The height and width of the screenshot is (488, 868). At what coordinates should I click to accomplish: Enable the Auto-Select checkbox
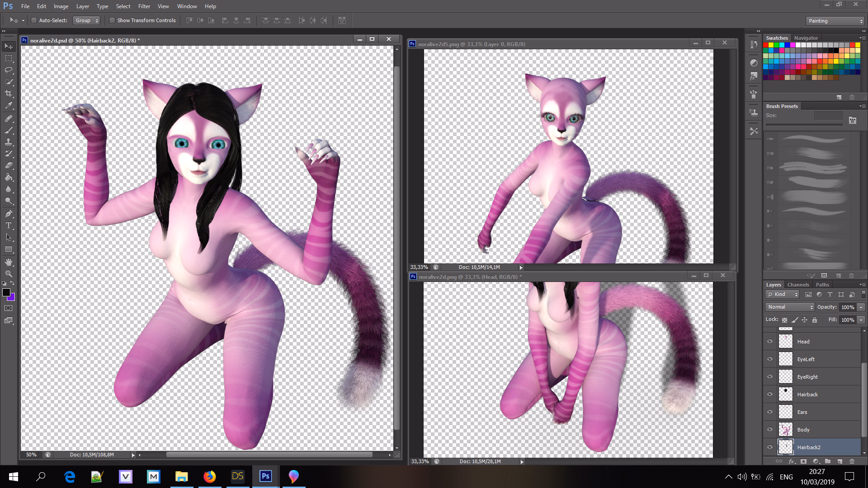tap(34, 20)
